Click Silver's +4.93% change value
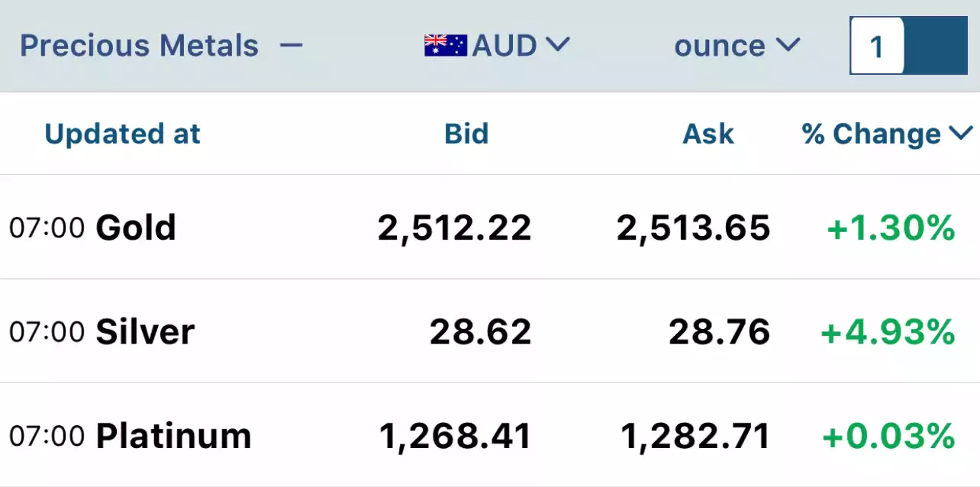 pos(888,332)
